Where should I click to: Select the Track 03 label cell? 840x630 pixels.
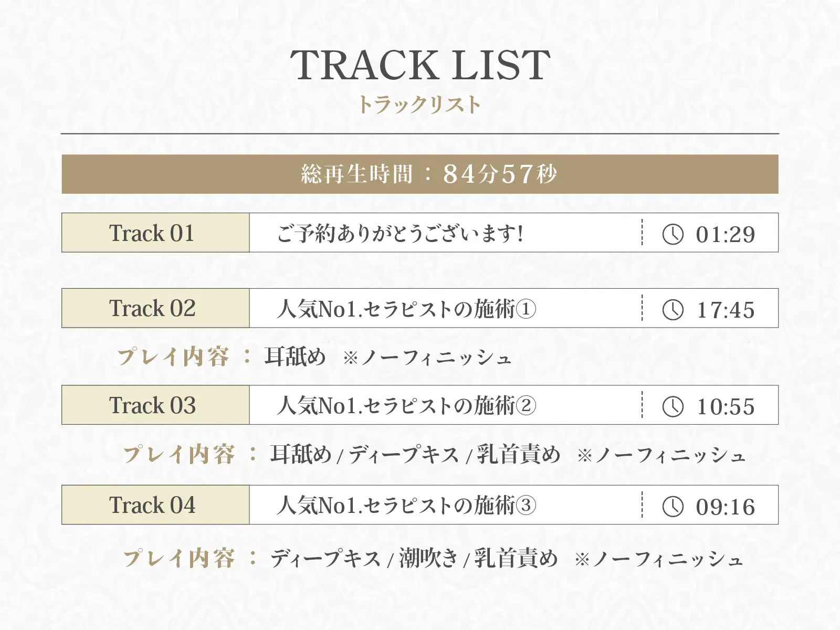[x=155, y=405]
